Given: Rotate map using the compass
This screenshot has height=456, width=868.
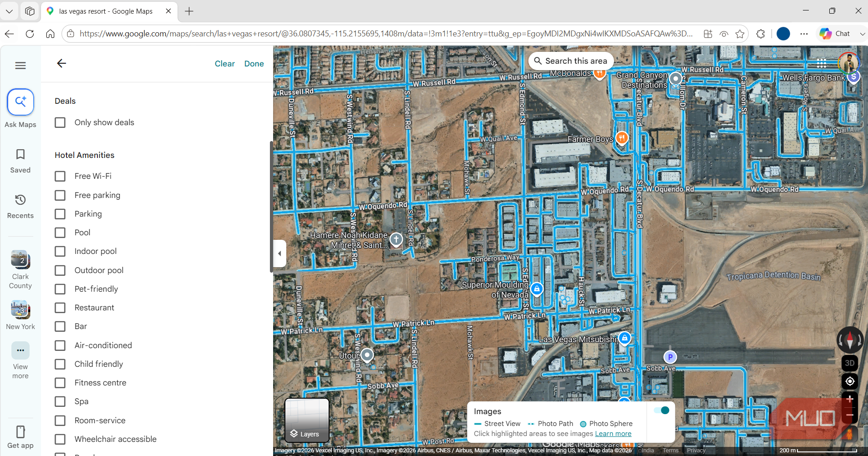Looking at the screenshot, I should coord(850,339).
